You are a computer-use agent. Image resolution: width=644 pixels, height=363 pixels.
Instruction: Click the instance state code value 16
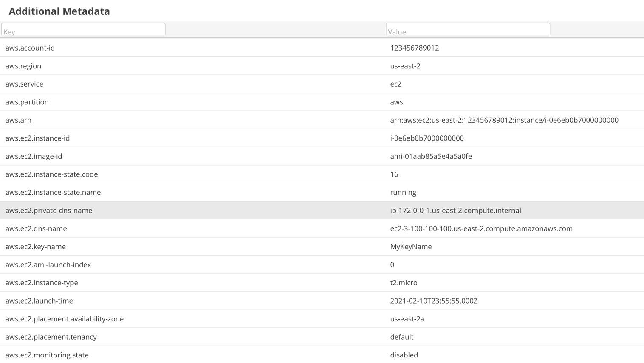394,174
